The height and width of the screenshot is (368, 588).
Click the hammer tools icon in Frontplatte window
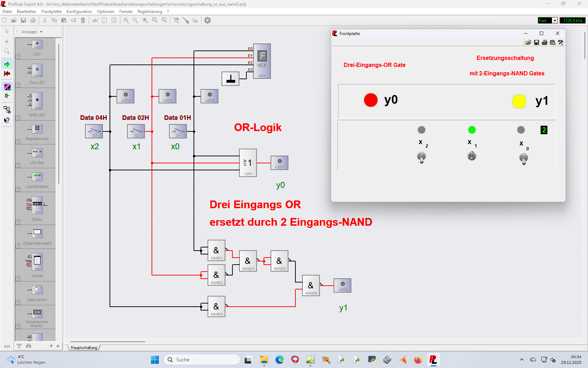tap(561, 42)
